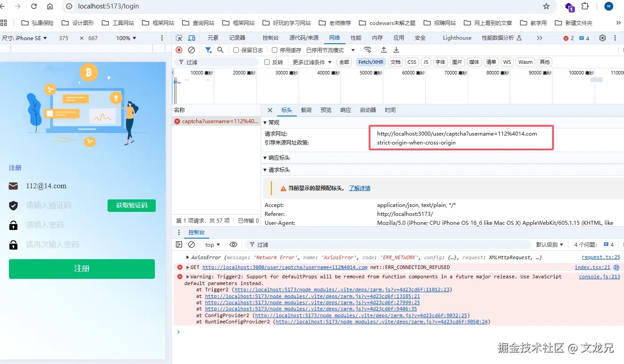Toggle the disable cache checkbox
The width and height of the screenshot is (624, 364).
275,50
